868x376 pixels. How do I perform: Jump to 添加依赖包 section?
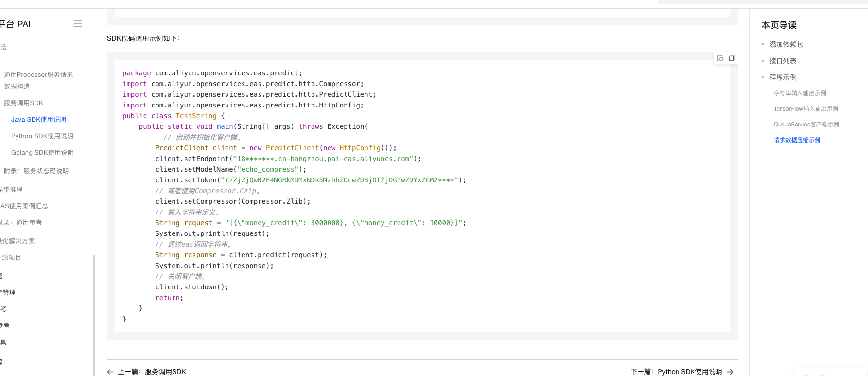[x=786, y=44]
